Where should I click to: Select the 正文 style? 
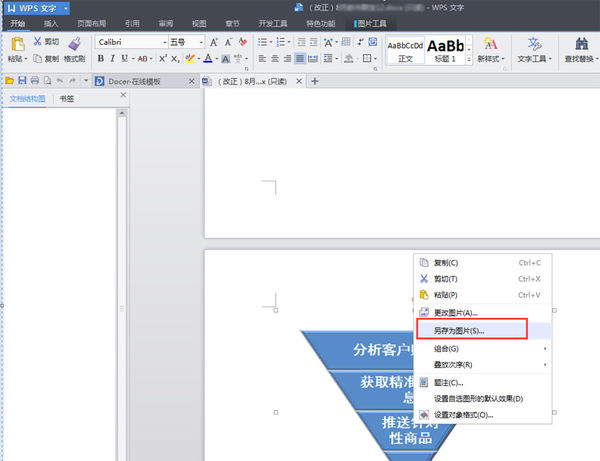[x=405, y=51]
